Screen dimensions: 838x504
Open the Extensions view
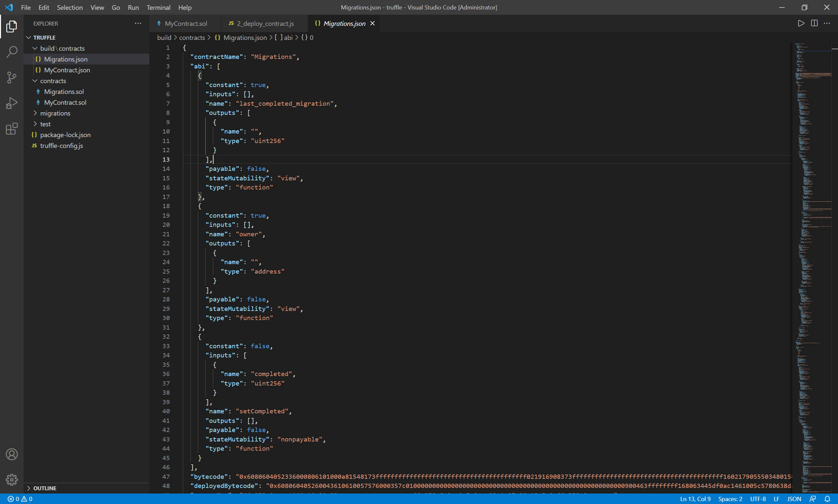click(11, 129)
